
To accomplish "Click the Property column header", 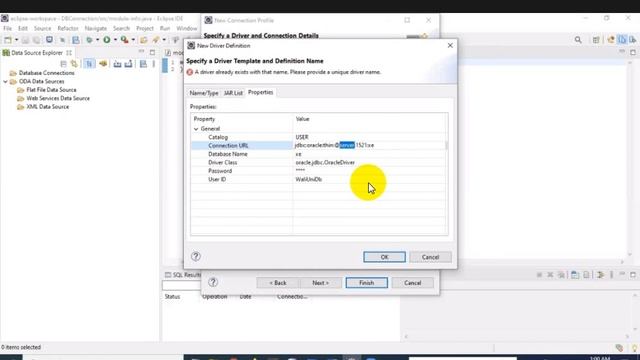I will (x=204, y=119).
